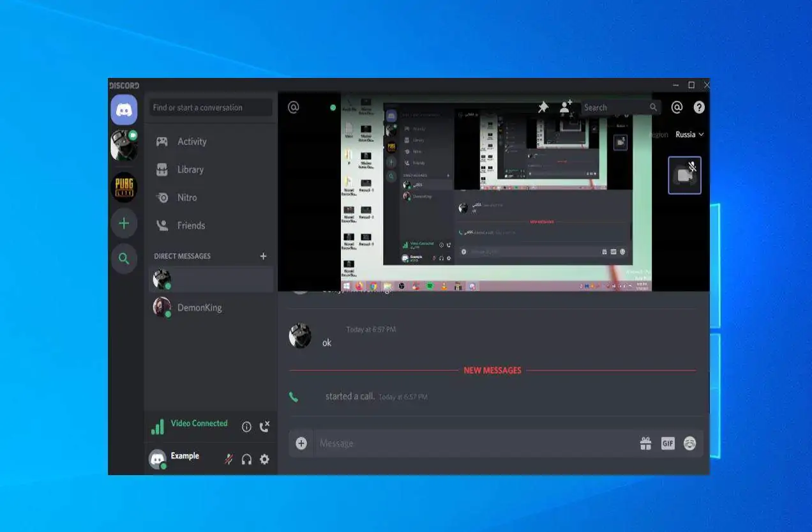812x532 pixels.
Task: Click the 'ok' message text
Action: [327, 343]
